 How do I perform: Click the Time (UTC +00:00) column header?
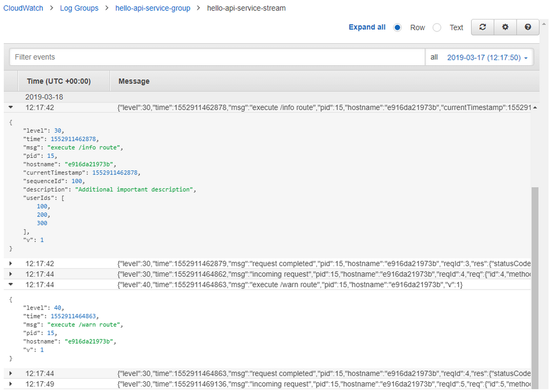point(59,81)
